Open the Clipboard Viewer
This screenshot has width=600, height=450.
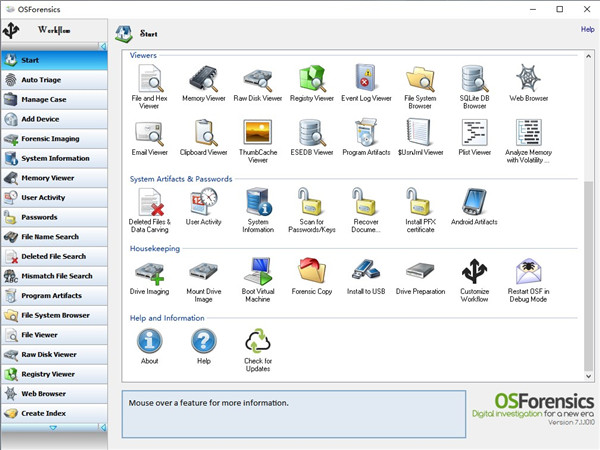point(204,133)
